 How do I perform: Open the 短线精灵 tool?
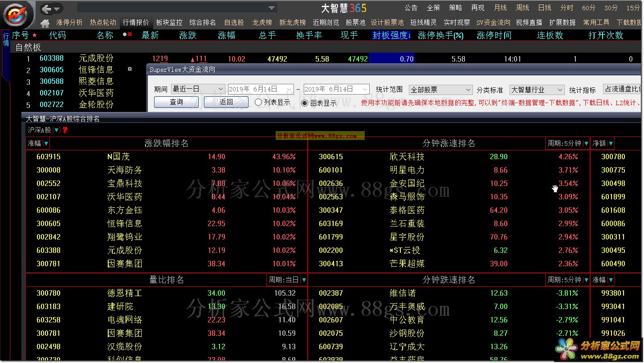click(x=424, y=22)
